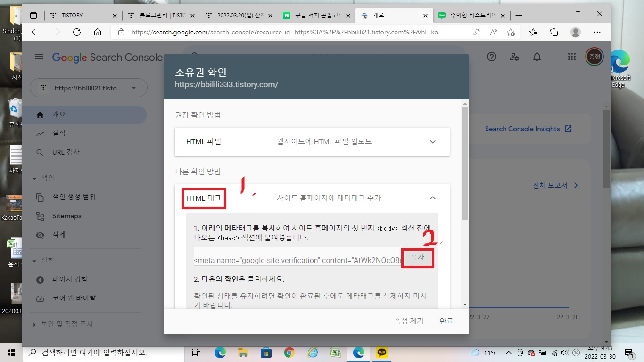The width and height of the screenshot is (644, 362).
Task: Go to browser home page icon
Action: click(x=98, y=32)
